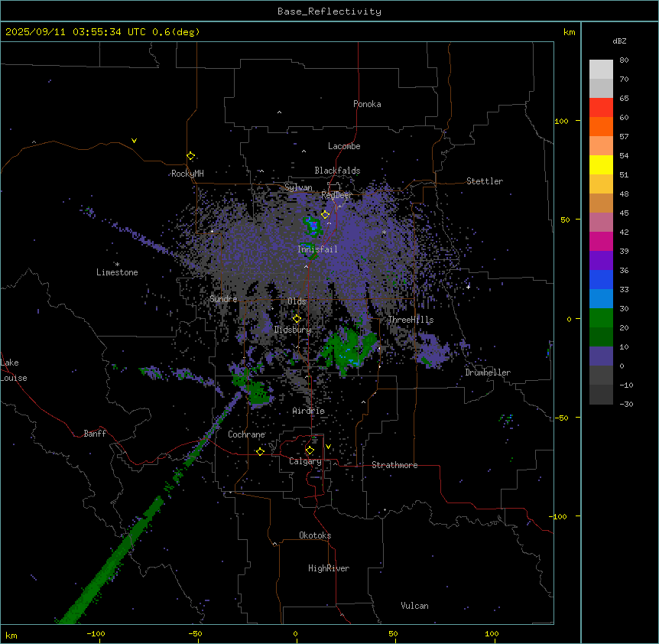Image resolution: width=659 pixels, height=644 pixels.
Task: Click the white caret marker south of Ponoka
Action: (280, 112)
